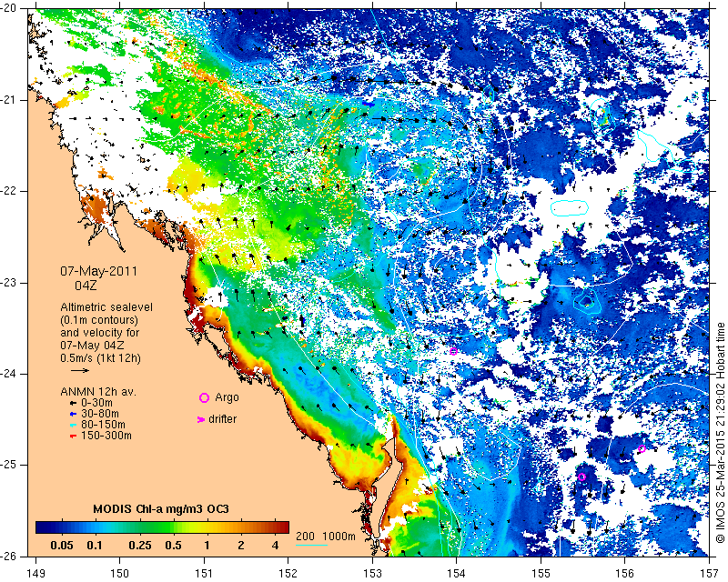Click the colorbar value 0.25
The height and width of the screenshot is (582, 728).
(x=140, y=546)
